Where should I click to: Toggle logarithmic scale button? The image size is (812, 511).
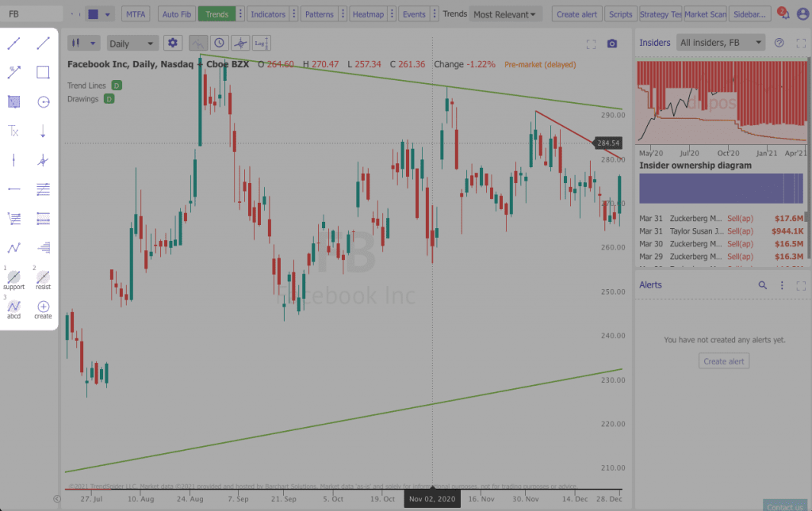pos(262,43)
